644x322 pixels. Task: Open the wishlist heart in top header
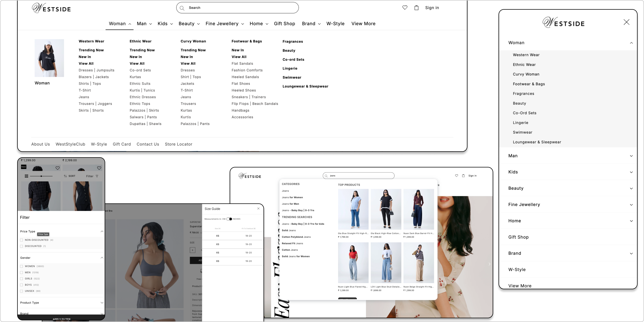(405, 8)
